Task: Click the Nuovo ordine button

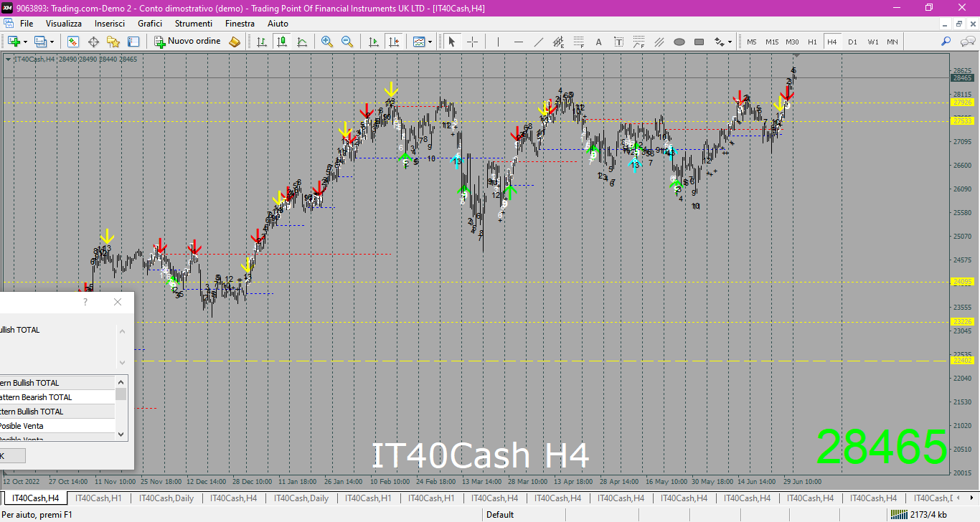Action: pyautogui.click(x=188, y=42)
